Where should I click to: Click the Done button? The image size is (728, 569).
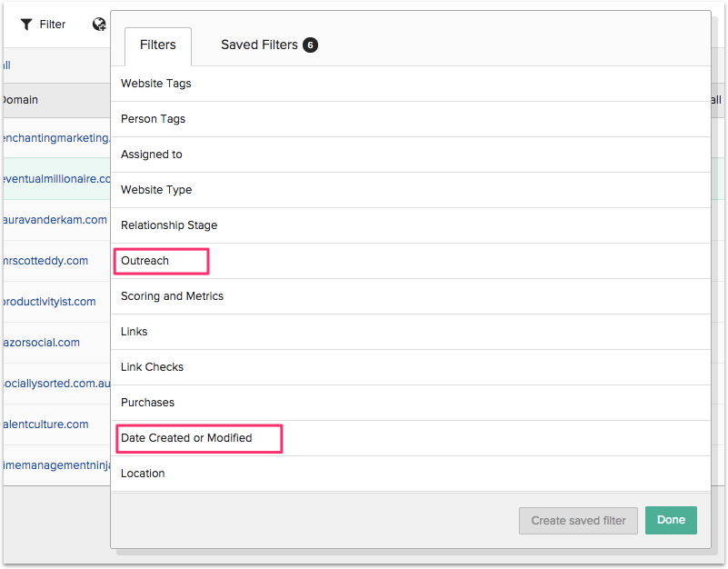[x=671, y=520]
